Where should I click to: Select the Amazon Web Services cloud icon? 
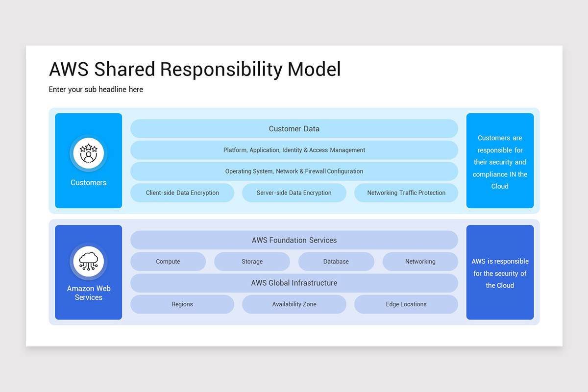tap(88, 260)
